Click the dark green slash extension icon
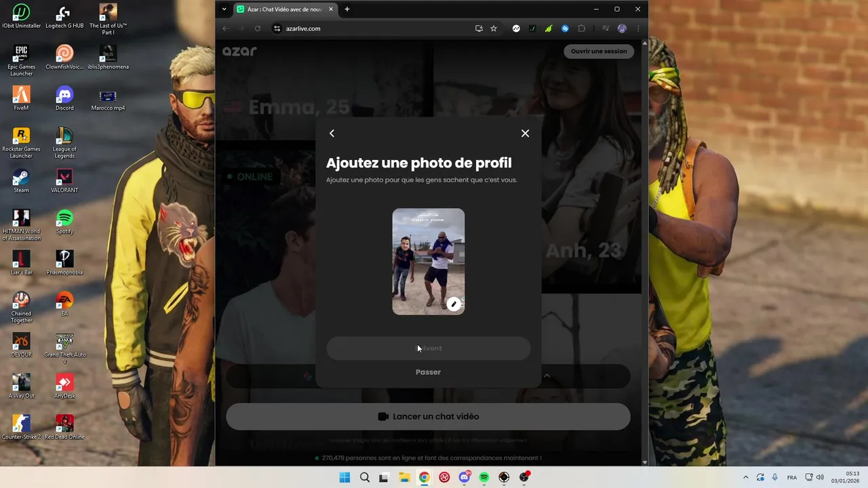The width and height of the screenshot is (868, 488). [x=532, y=28]
